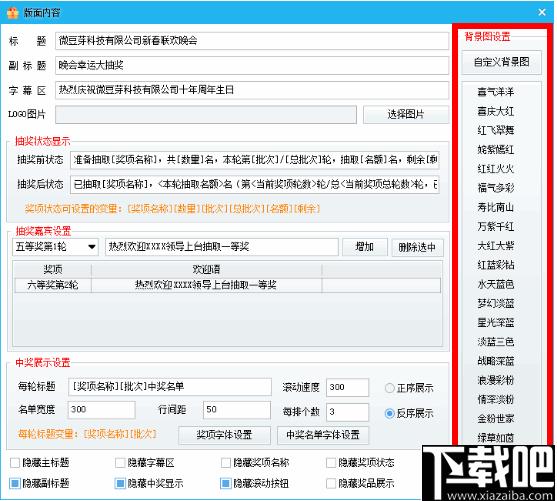This screenshot has height=501, width=557.
Task: Toggle the 隐藏奖项名称 checkbox
Action: pos(226,463)
